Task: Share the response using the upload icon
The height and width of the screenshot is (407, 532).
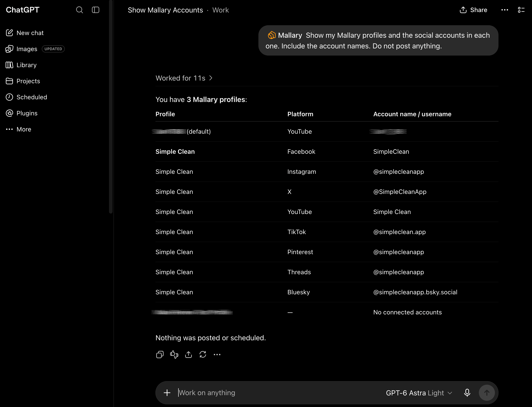Action: 189,354
